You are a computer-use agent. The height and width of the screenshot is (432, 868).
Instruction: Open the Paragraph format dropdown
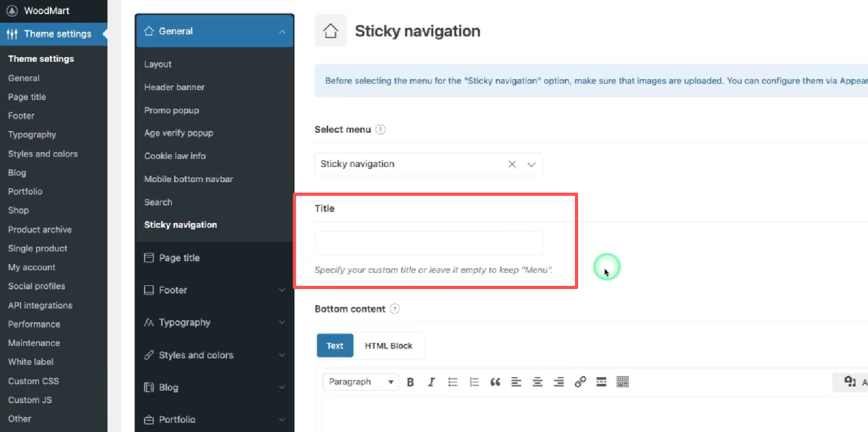coord(360,382)
